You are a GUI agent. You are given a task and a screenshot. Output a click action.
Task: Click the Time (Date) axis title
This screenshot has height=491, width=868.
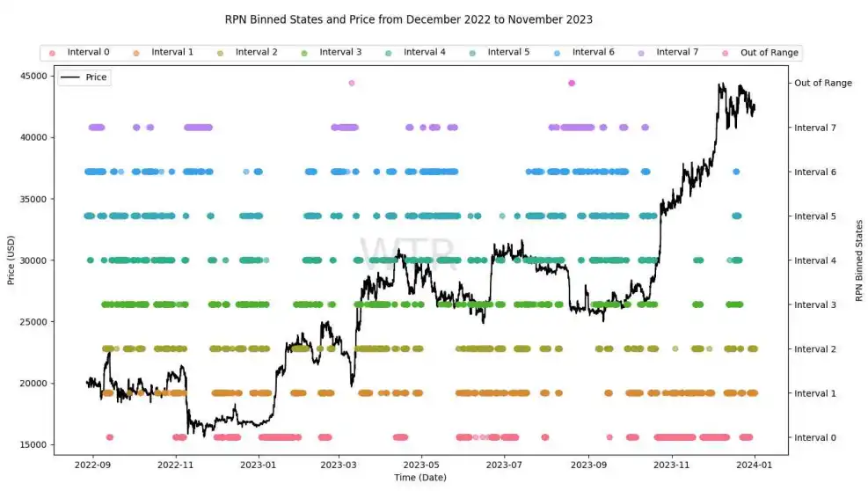click(x=420, y=478)
